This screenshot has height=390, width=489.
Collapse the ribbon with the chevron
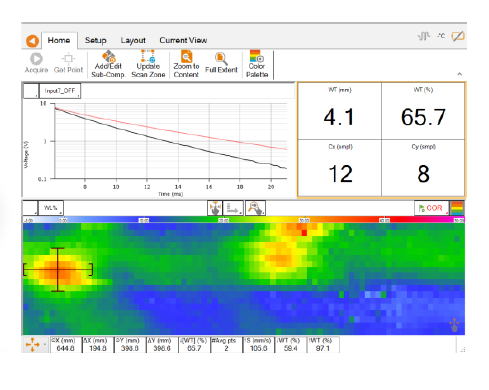coord(460,74)
